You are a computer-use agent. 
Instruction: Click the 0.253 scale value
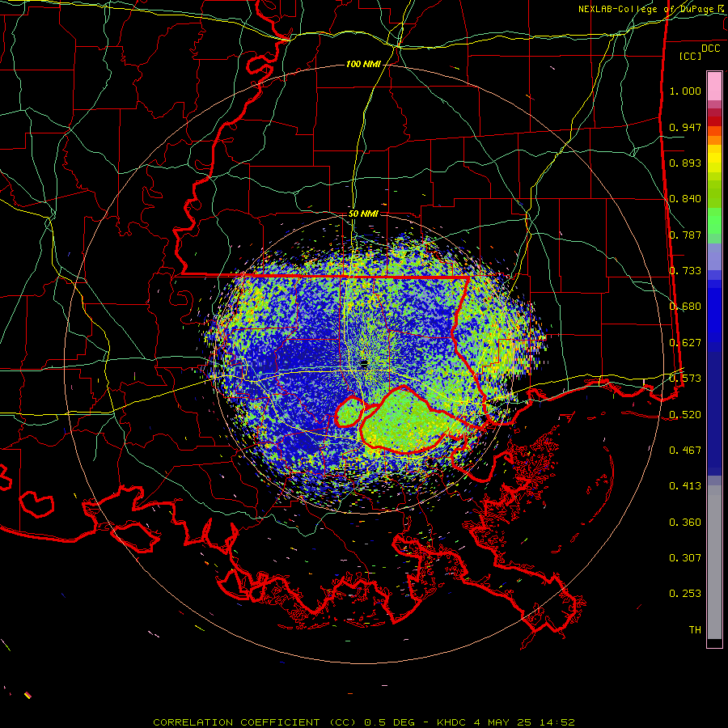685,594
